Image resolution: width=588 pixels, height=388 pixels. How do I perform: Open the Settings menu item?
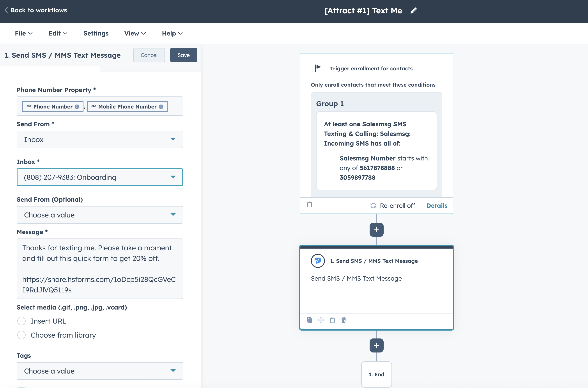click(x=96, y=33)
